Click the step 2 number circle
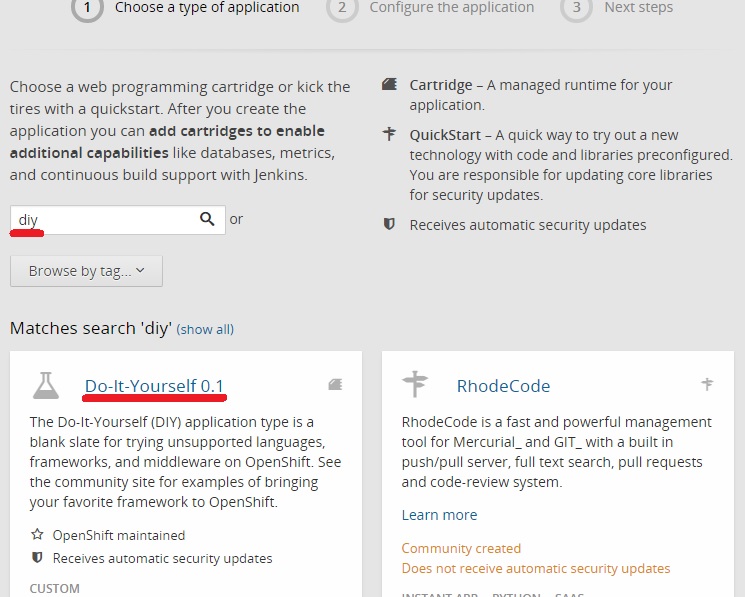Image resolution: width=745 pixels, height=597 pixels. (x=342, y=8)
